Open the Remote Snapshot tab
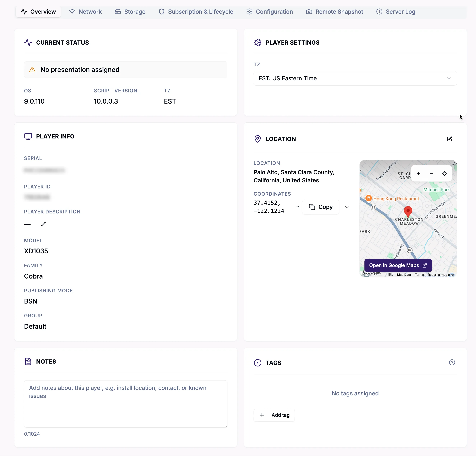 point(334,12)
